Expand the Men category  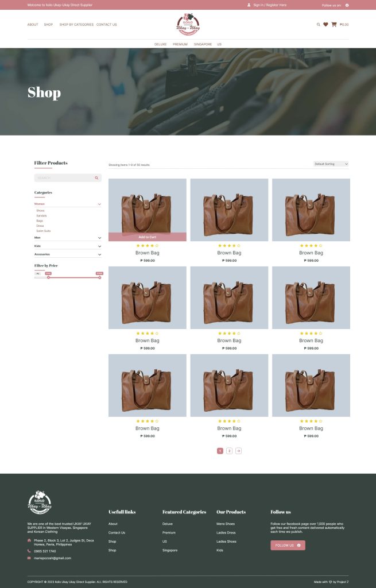99,238
